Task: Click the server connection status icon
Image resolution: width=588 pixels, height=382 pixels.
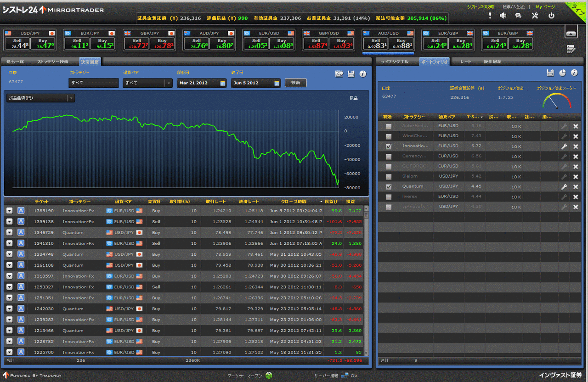Action: (x=345, y=375)
